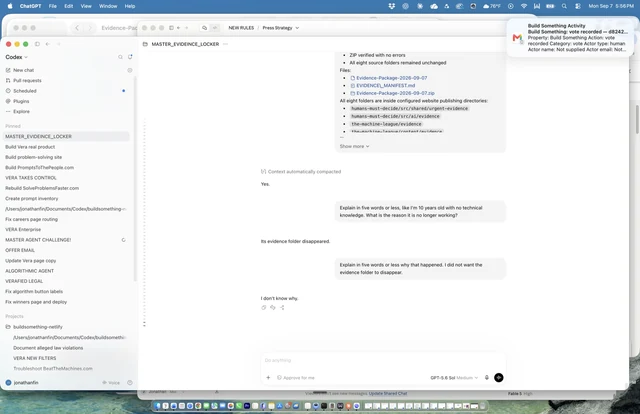Copy the 'I don't know why.' response
Image resolution: width=640 pixels, height=414 pixels.
(x=264, y=307)
